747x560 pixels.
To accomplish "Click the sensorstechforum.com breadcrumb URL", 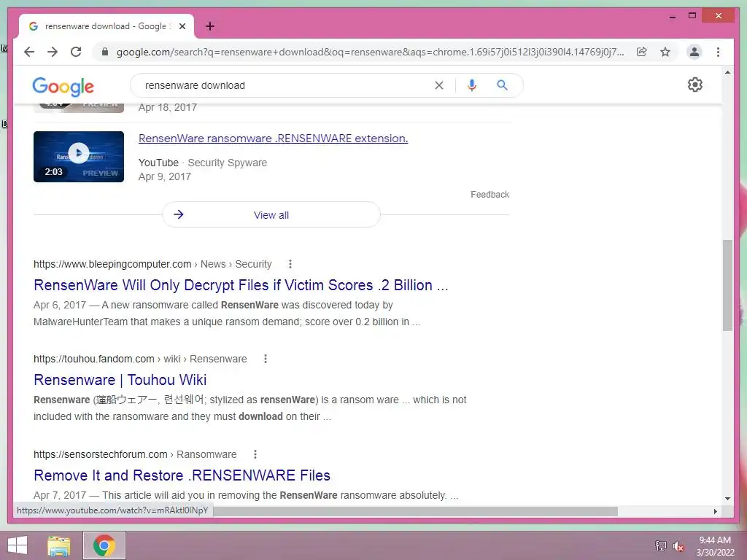I will (135, 454).
